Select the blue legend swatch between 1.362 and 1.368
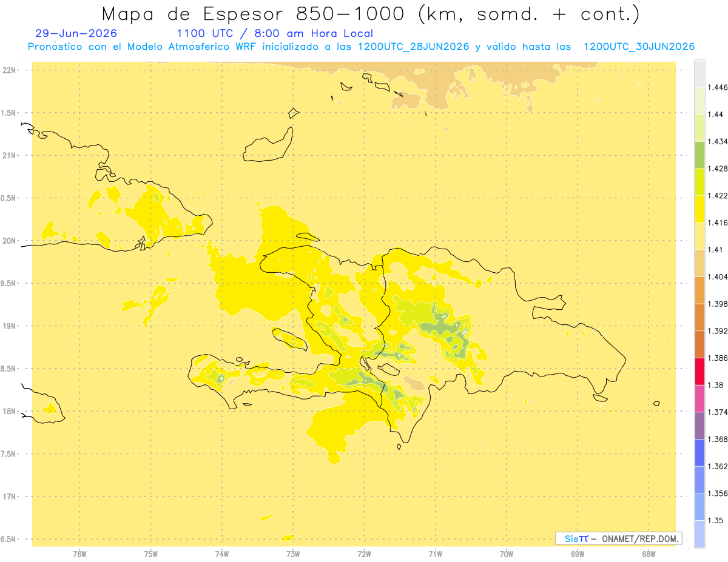 tap(699, 452)
